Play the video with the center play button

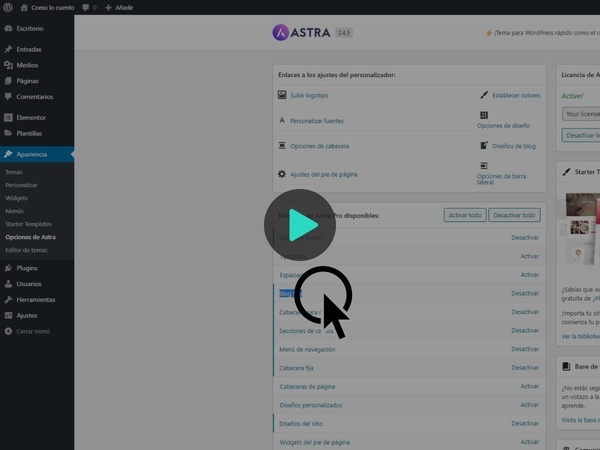pos(300,225)
